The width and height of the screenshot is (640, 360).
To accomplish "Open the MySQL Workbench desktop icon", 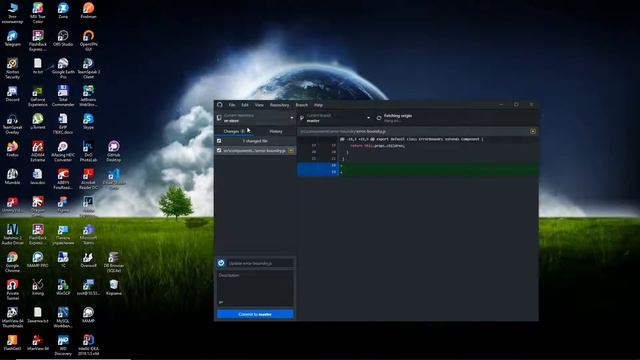I will (x=63, y=317).
